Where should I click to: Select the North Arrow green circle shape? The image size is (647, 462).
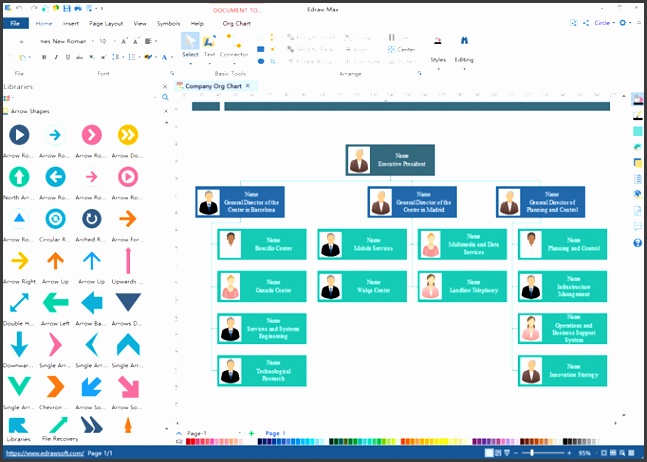(19, 177)
